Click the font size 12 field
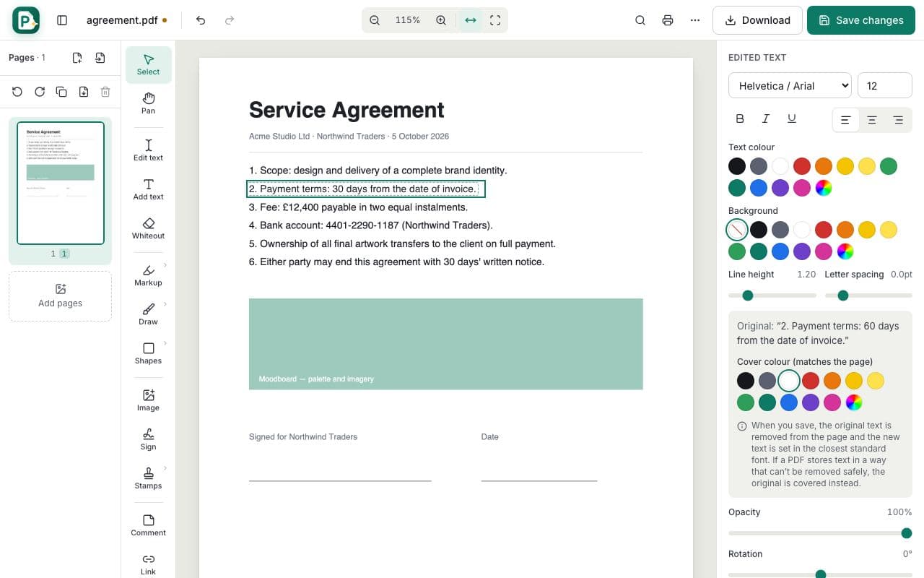The width and height of the screenshot is (924, 578). coord(885,85)
